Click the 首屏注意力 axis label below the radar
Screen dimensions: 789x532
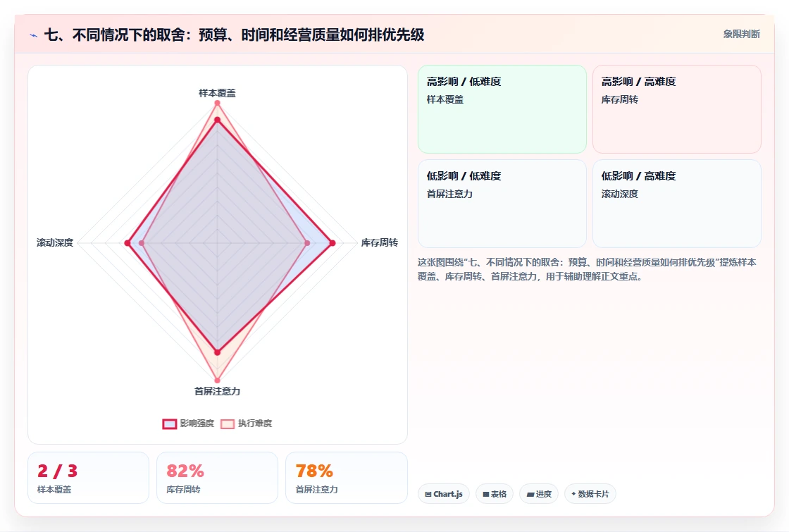click(217, 391)
